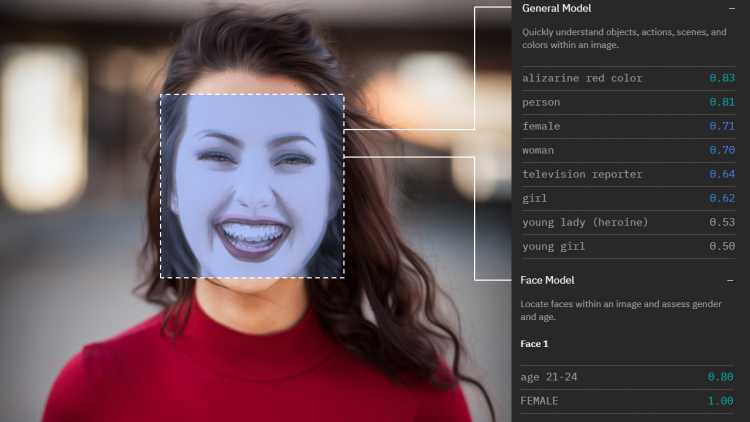Image resolution: width=750 pixels, height=422 pixels.
Task: Select the 'young girl' prediction row
Action: click(553, 246)
